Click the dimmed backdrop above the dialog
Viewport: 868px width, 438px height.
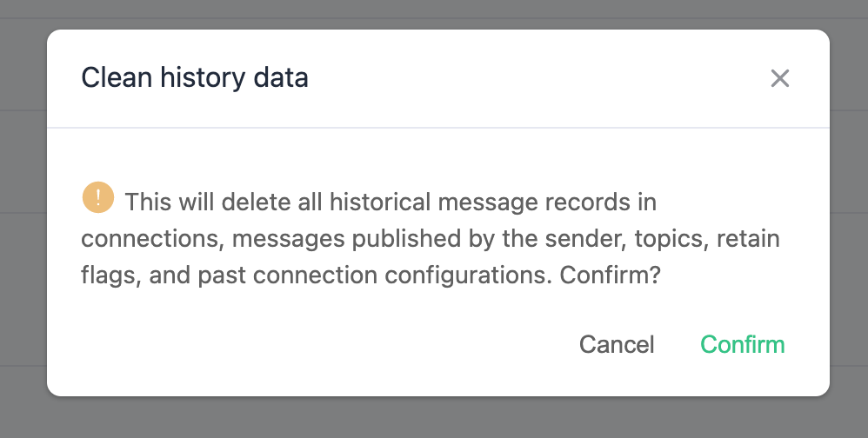[435, 14]
